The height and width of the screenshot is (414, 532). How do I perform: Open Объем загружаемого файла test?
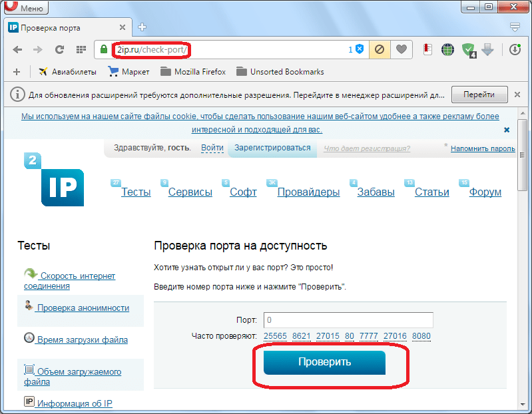(73, 376)
